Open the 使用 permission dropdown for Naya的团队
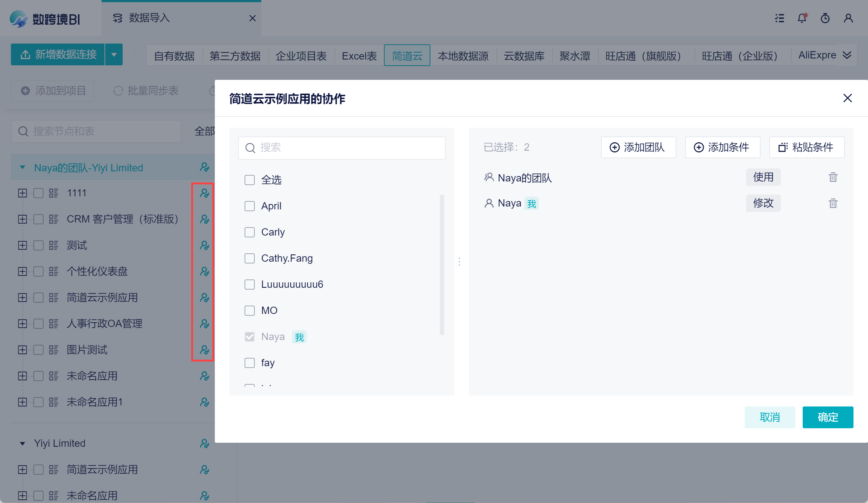The width and height of the screenshot is (868, 503). pos(763,177)
